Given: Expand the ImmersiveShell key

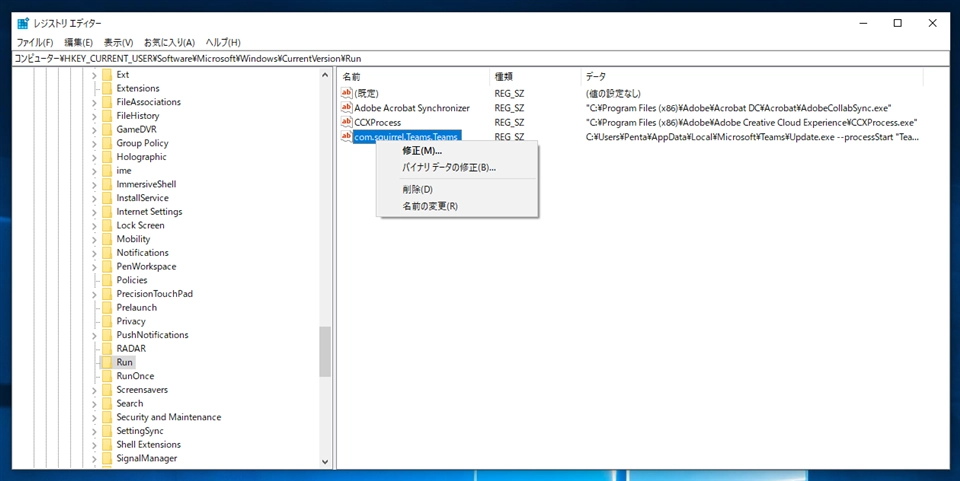Looking at the screenshot, I should [x=94, y=184].
